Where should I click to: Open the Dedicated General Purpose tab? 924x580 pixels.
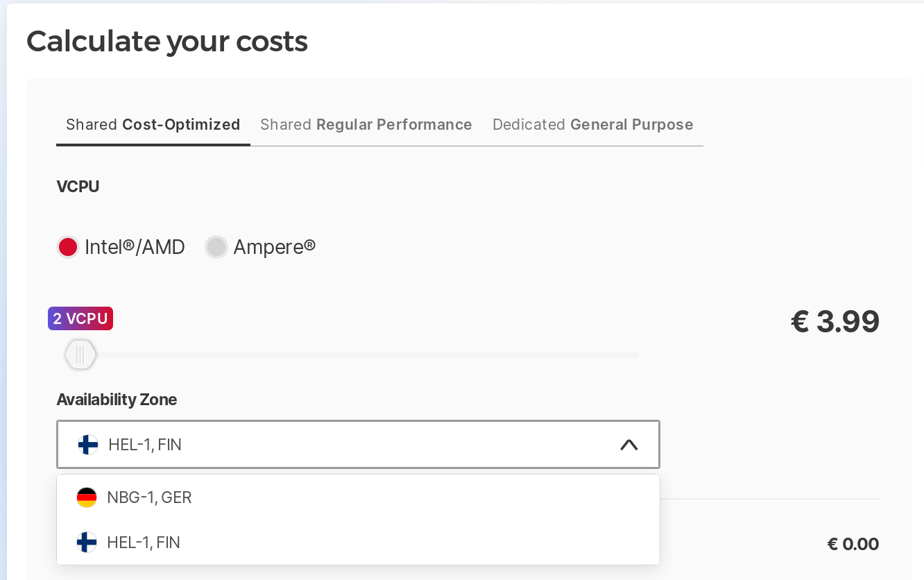[592, 125]
